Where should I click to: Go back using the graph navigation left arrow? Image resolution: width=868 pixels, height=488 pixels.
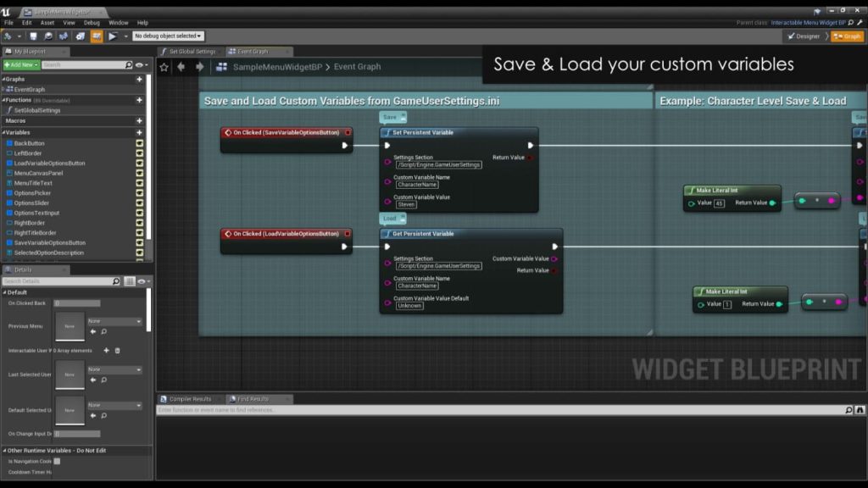point(181,67)
